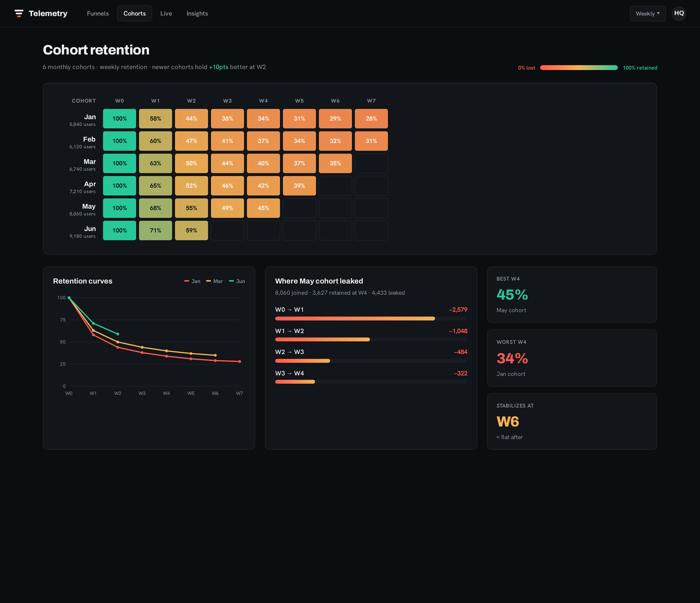Select the W1 → W2 leak bar
The height and width of the screenshot is (603, 700).
(x=371, y=339)
